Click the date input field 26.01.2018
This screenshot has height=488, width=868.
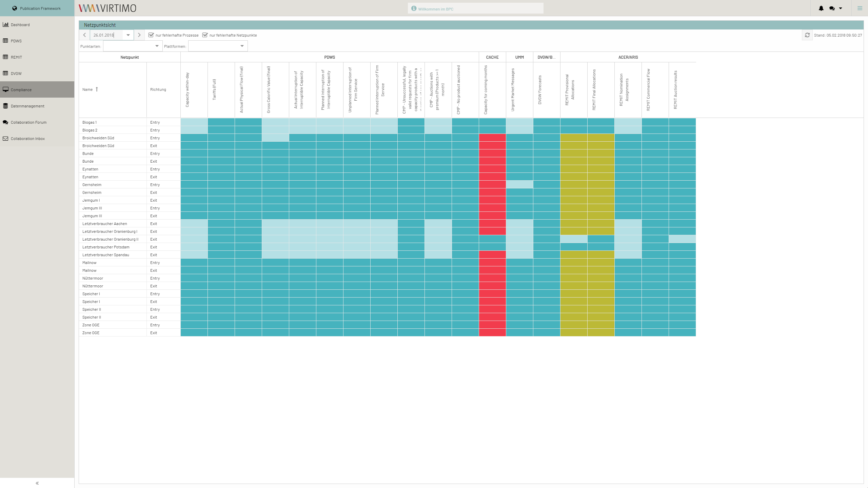click(106, 35)
